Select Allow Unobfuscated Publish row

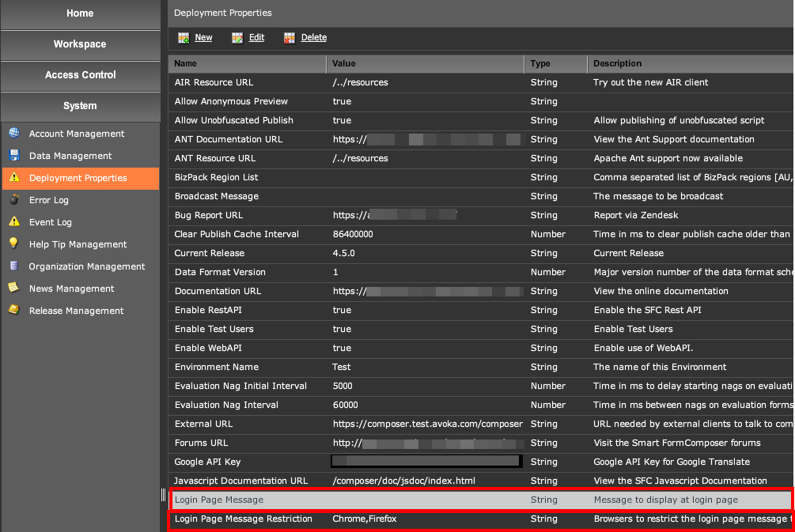pyautogui.click(x=481, y=121)
